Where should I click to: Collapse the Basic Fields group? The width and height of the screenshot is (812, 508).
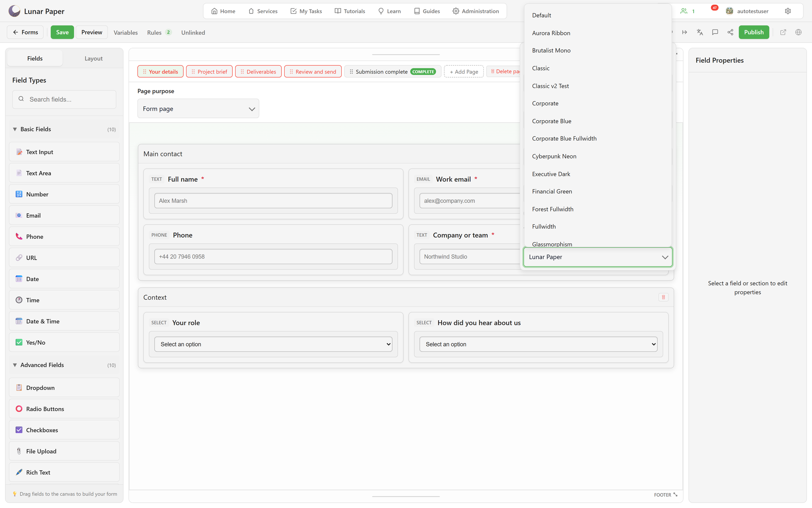[x=64, y=129]
